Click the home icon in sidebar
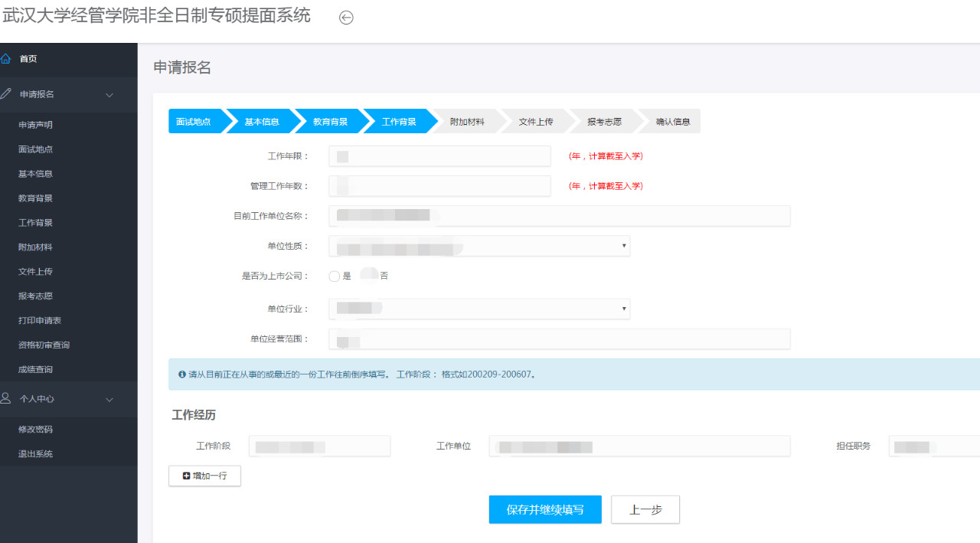 pos(6,59)
